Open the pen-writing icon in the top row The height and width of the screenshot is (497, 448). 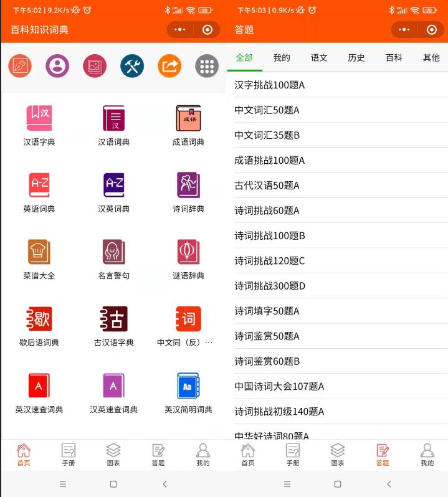pyautogui.click(x=20, y=66)
